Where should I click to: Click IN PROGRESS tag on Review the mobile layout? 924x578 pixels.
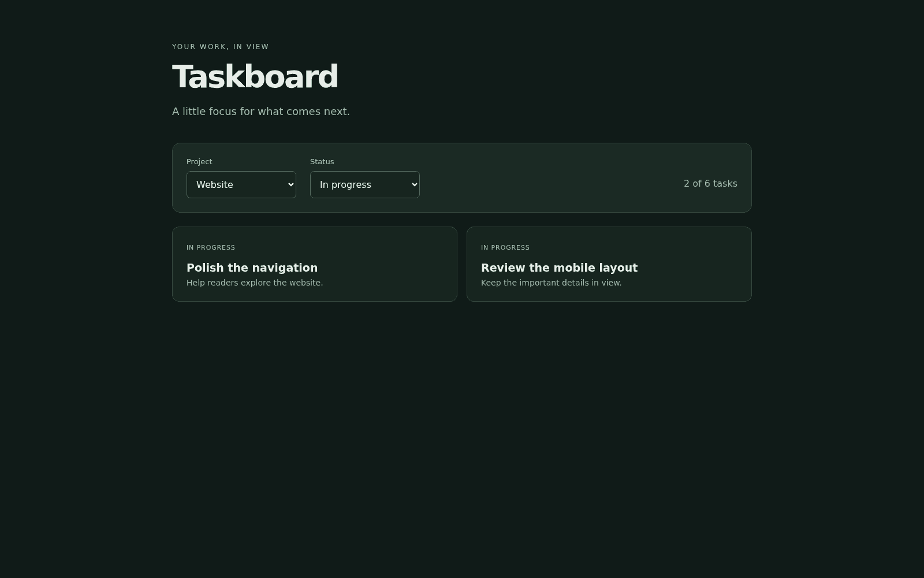click(x=505, y=247)
